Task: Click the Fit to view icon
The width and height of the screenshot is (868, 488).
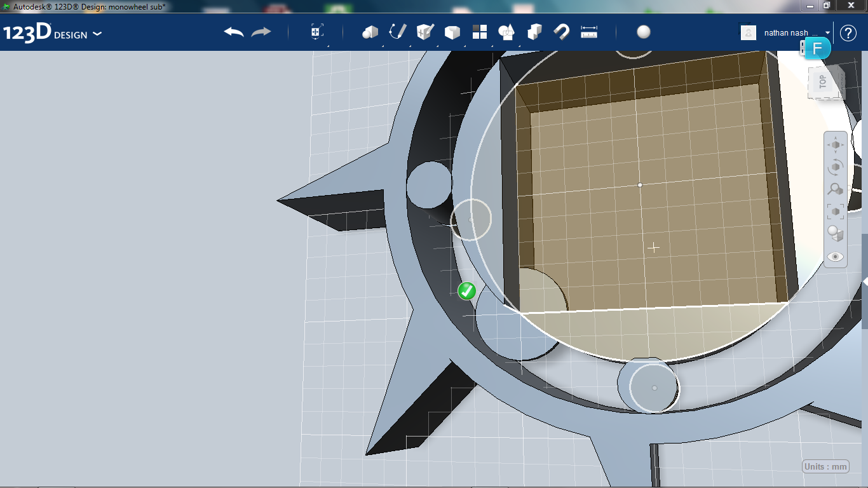Action: tap(835, 211)
